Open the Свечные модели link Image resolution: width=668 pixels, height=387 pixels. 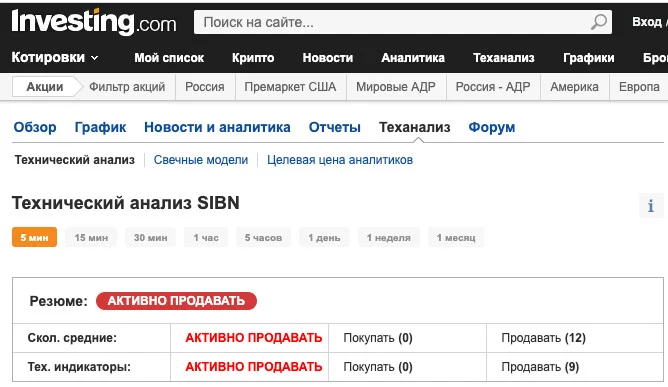coord(201,160)
